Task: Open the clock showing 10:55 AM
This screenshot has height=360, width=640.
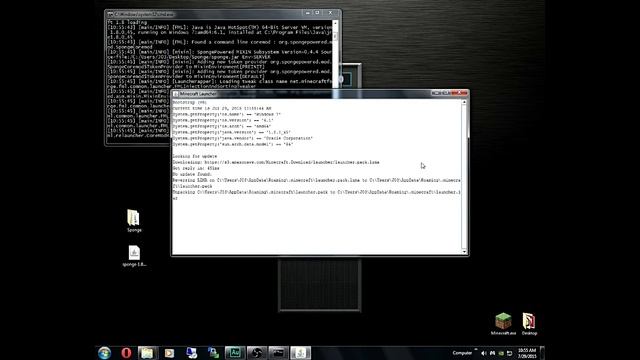Action: click(x=527, y=353)
